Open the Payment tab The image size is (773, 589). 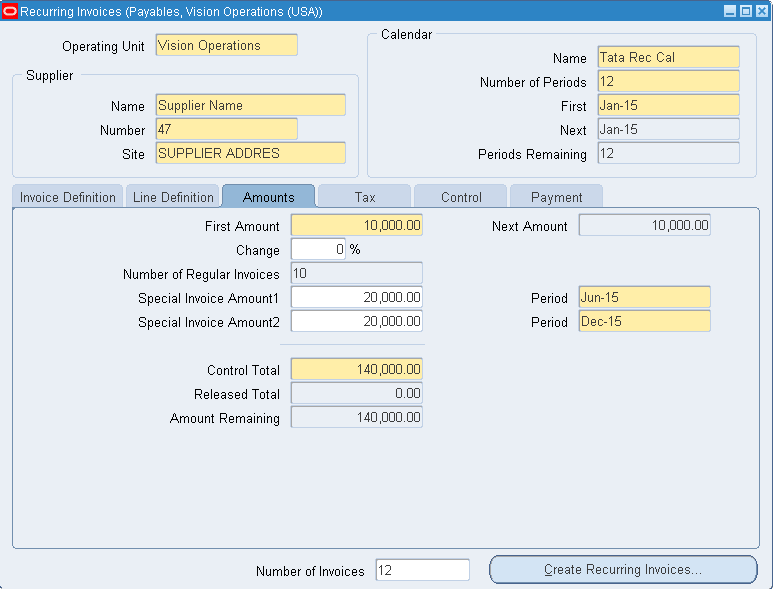coord(556,197)
